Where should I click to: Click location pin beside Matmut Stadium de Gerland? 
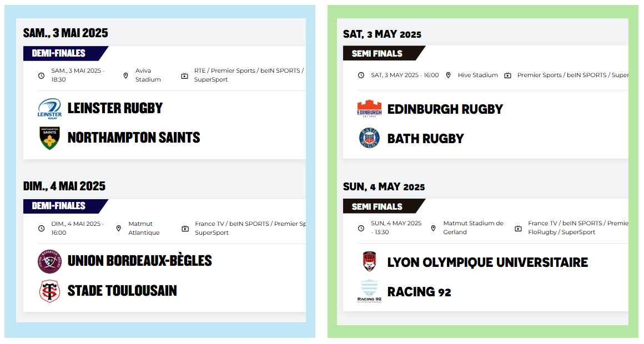click(x=433, y=228)
